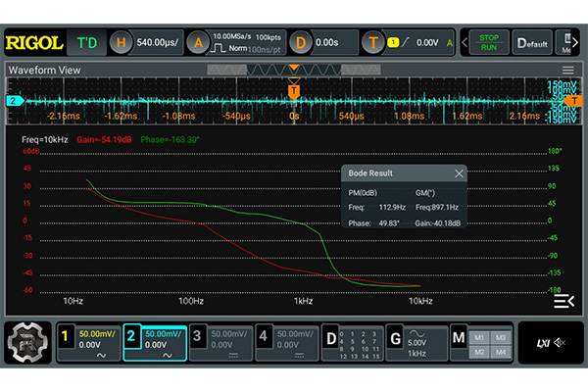Open the horizontal timebase H menu
Image resolution: width=588 pixels, height=392 pixels.
pos(122,43)
